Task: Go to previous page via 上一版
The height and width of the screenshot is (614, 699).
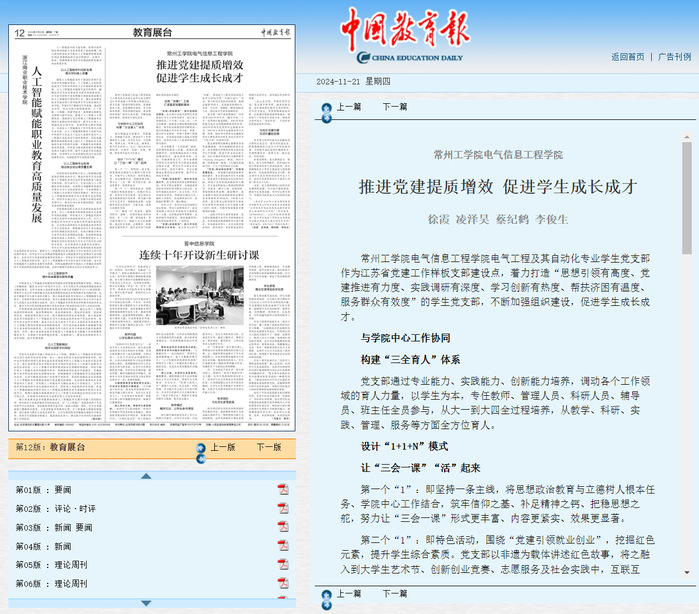Action: pyautogui.click(x=222, y=447)
